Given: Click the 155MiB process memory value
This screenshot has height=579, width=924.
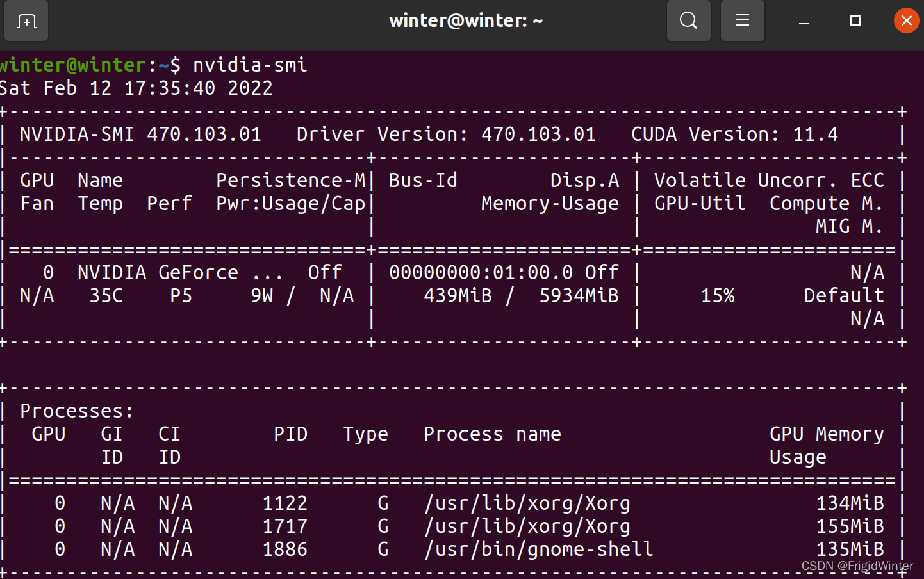Looking at the screenshot, I should (x=850, y=526).
